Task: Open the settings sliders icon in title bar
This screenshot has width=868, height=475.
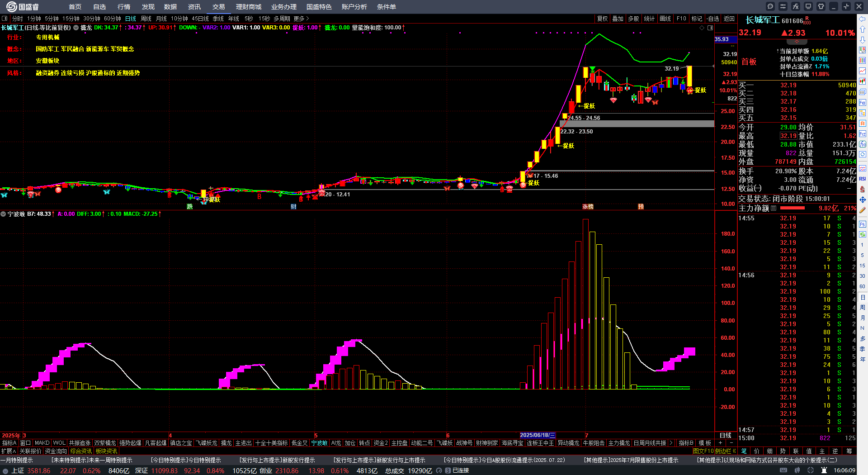Action: coord(783,6)
